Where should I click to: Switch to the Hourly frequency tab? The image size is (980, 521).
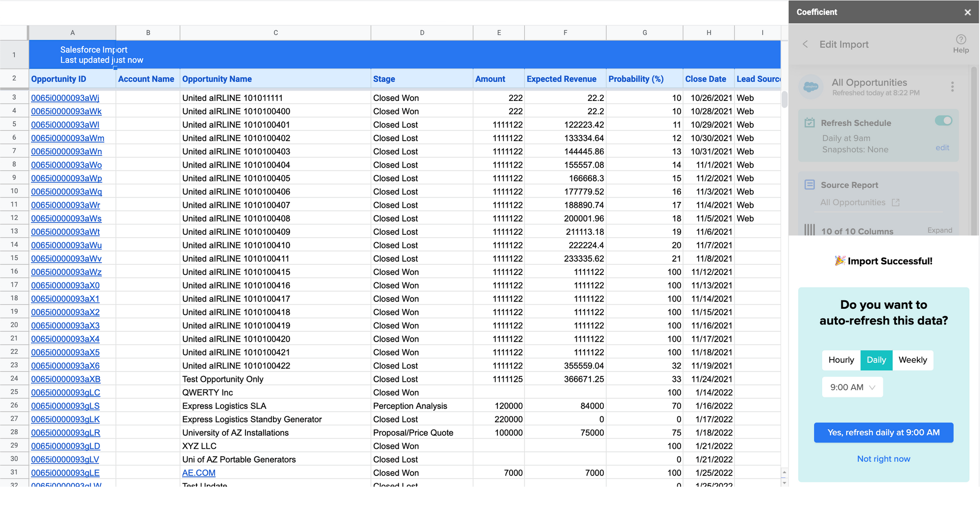(x=841, y=360)
